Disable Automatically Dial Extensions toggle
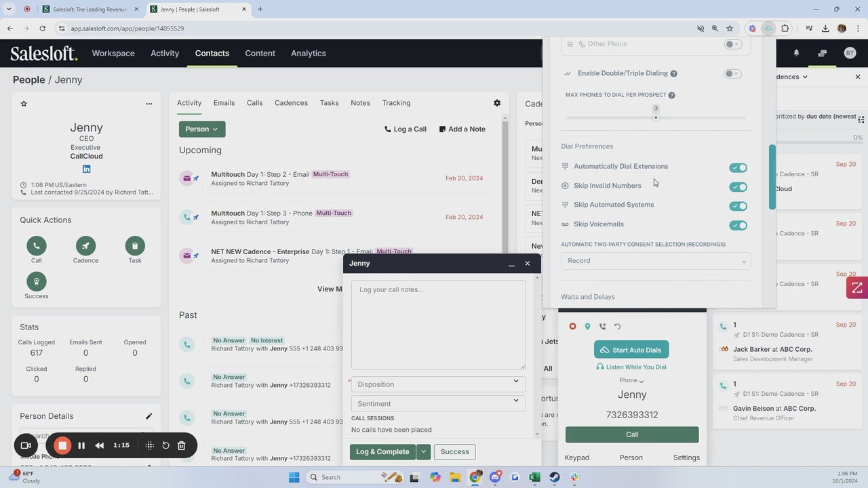Viewport: 868px width, 488px height. point(738,167)
